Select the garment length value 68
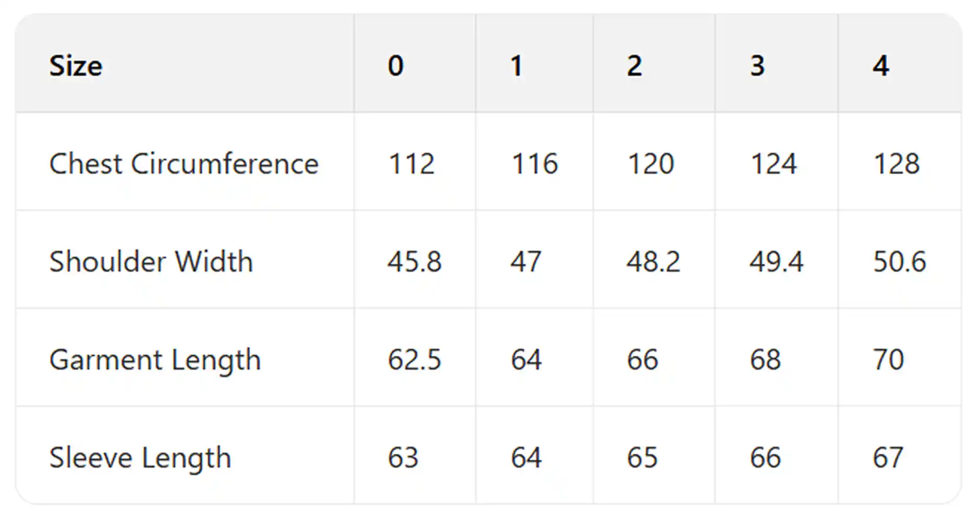 pyautogui.click(x=765, y=359)
